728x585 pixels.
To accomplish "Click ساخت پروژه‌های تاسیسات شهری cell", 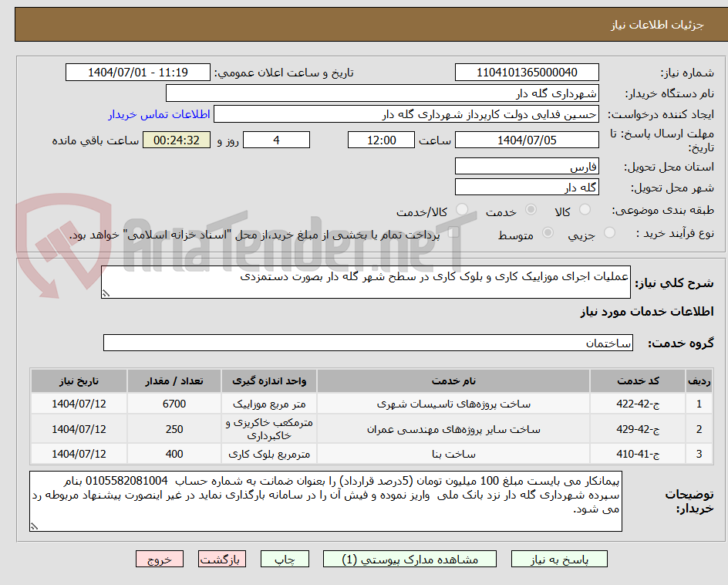I will pos(453,404).
